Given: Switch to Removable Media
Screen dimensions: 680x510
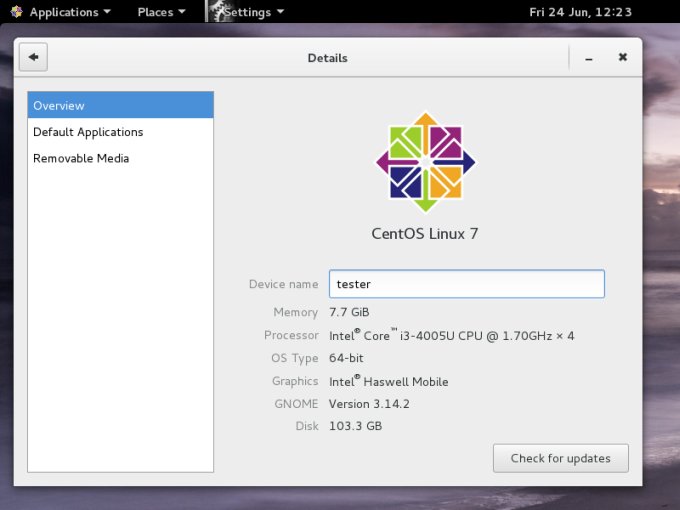Looking at the screenshot, I should click(121, 158).
